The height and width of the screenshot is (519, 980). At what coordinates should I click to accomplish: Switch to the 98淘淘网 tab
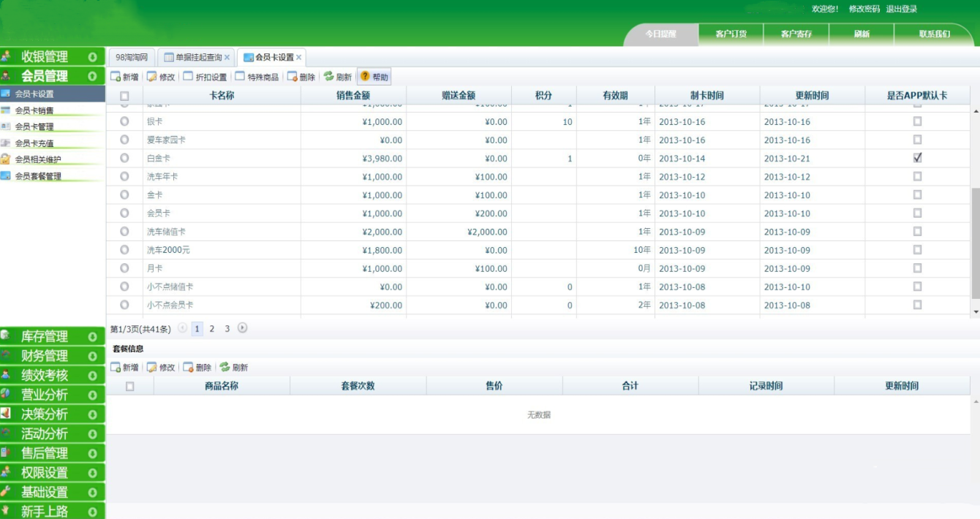click(x=132, y=57)
